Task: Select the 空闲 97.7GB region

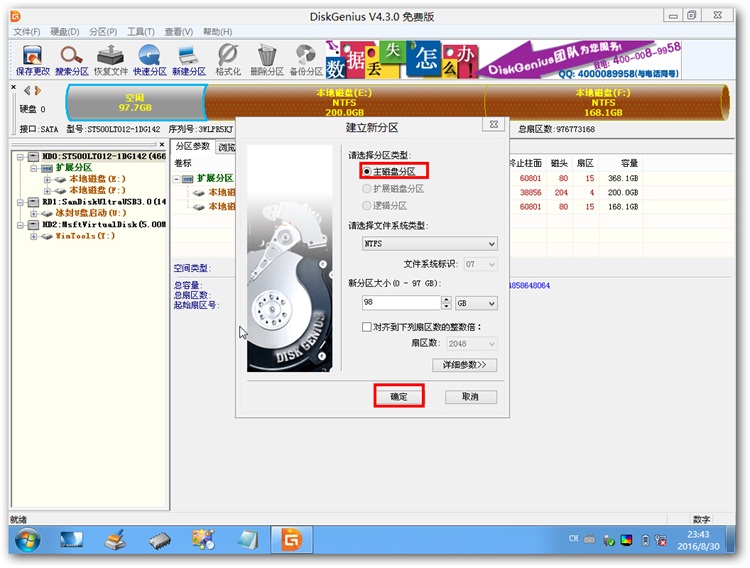Action: click(135, 102)
